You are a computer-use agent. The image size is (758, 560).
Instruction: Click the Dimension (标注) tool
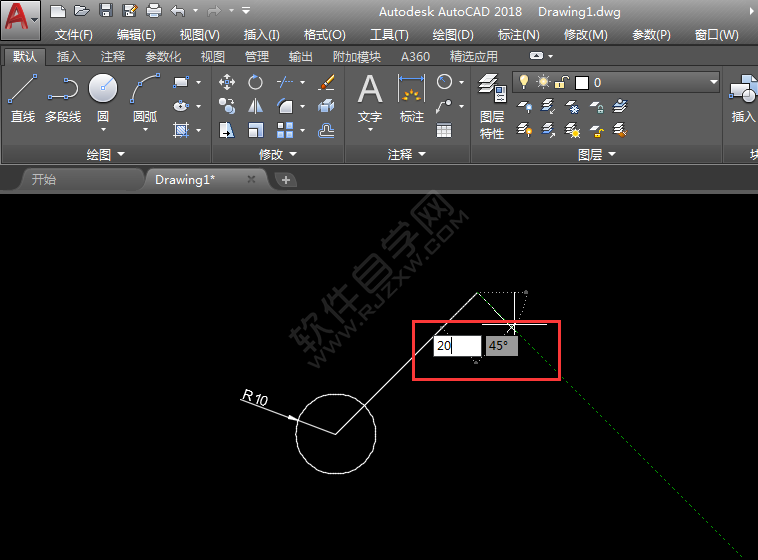tap(412, 100)
